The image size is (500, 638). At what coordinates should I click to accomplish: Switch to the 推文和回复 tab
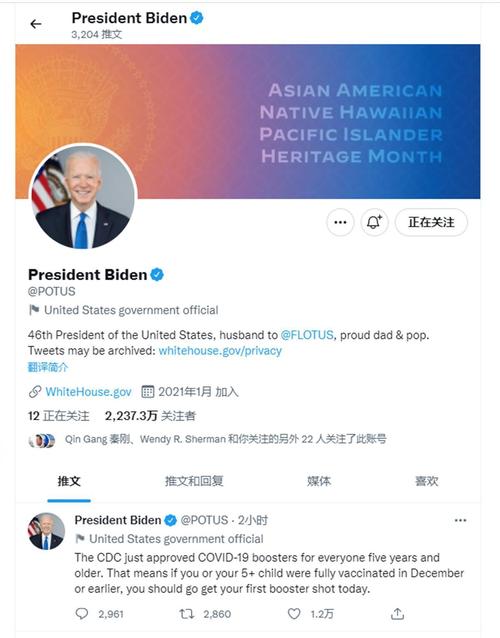194,481
